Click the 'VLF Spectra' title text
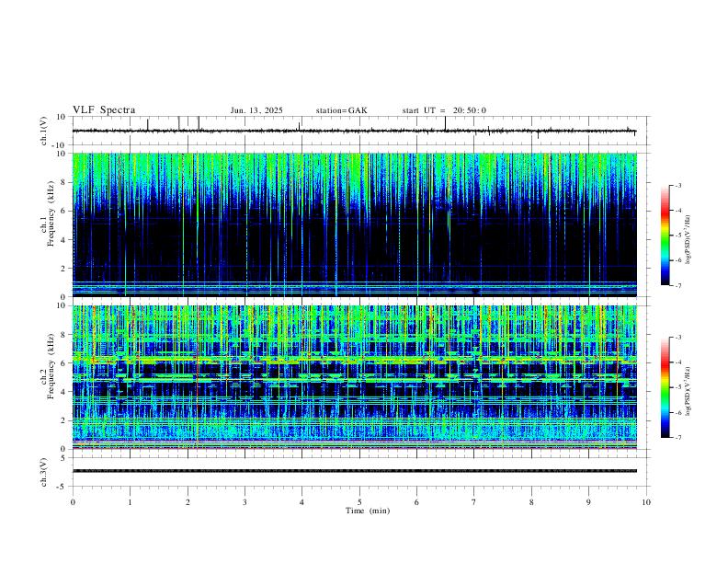The width and height of the screenshot is (728, 563). 104,109
